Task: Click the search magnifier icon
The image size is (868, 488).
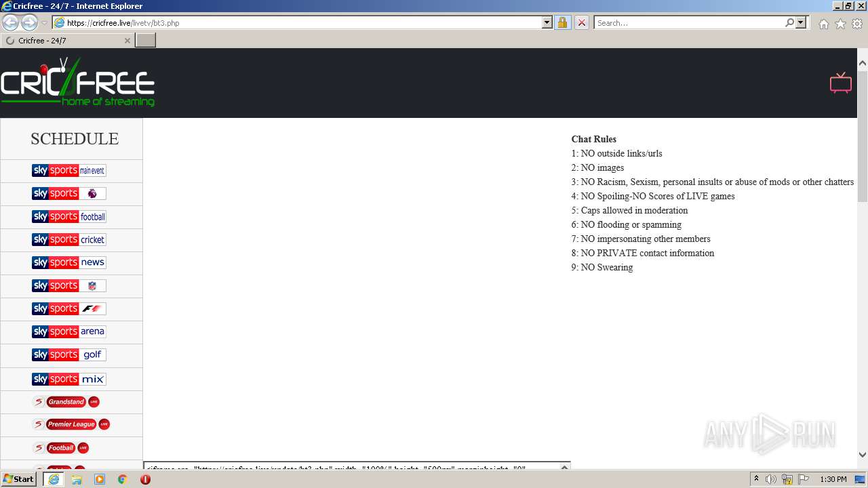Action: [789, 23]
